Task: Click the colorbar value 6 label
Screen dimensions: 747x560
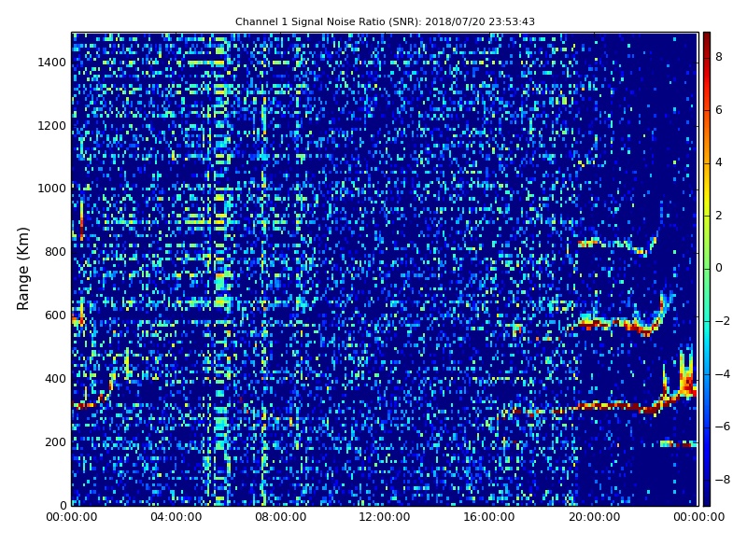Action: pos(719,110)
